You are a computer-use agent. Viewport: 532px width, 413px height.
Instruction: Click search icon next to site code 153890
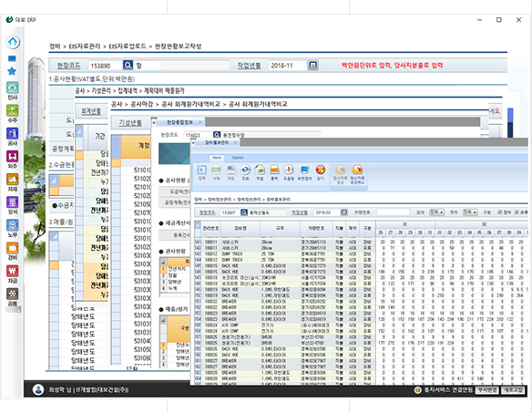(x=128, y=66)
